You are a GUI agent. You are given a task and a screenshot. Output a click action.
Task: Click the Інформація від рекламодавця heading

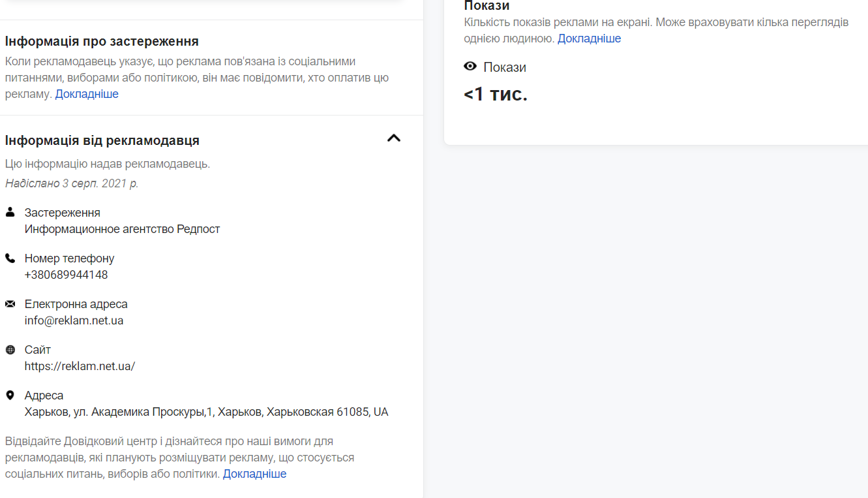click(102, 140)
